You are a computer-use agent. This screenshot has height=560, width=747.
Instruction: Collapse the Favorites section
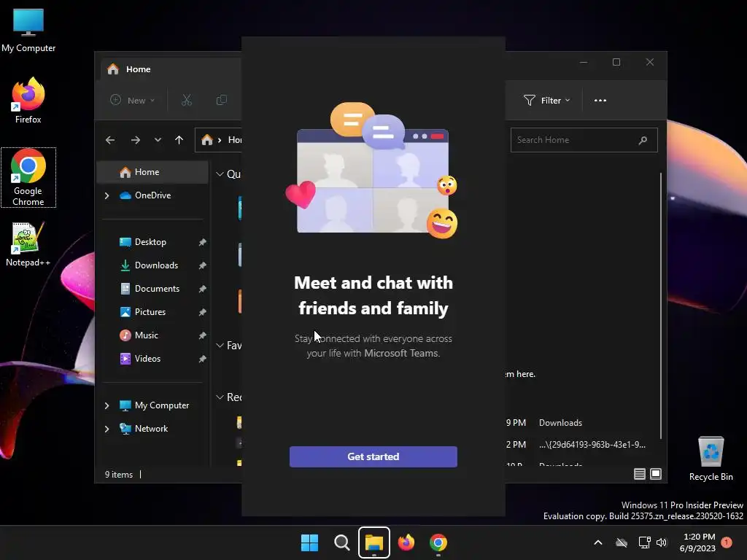[220, 345]
